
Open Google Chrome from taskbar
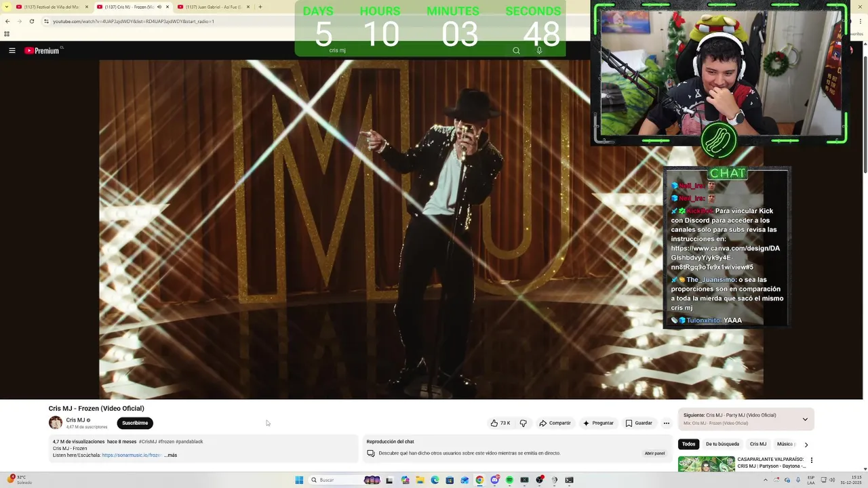click(x=479, y=480)
